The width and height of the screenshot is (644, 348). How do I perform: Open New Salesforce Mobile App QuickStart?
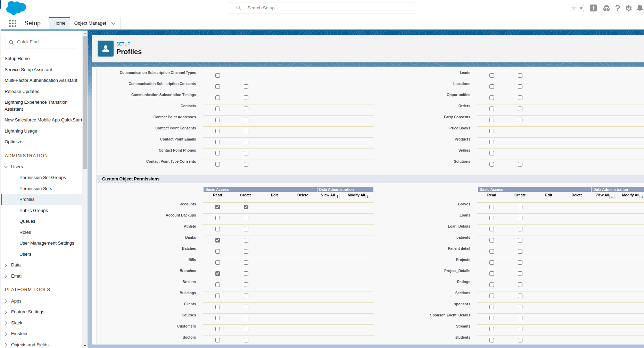coord(43,120)
